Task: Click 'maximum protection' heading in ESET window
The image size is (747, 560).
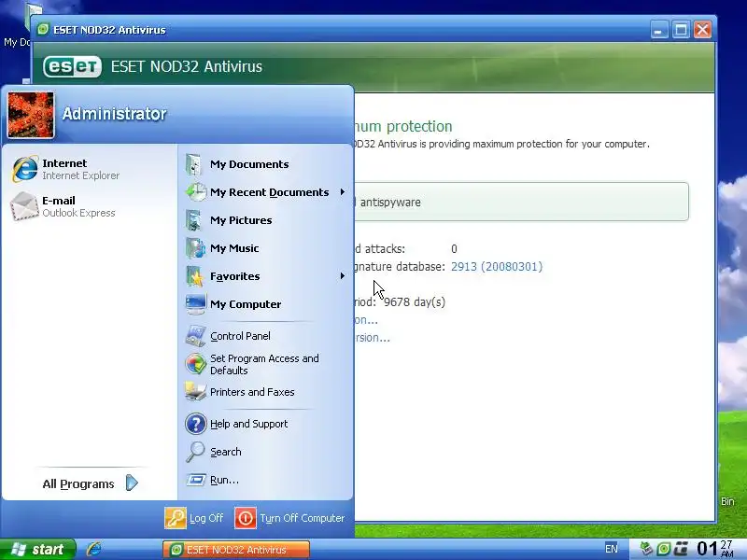Action: click(403, 126)
